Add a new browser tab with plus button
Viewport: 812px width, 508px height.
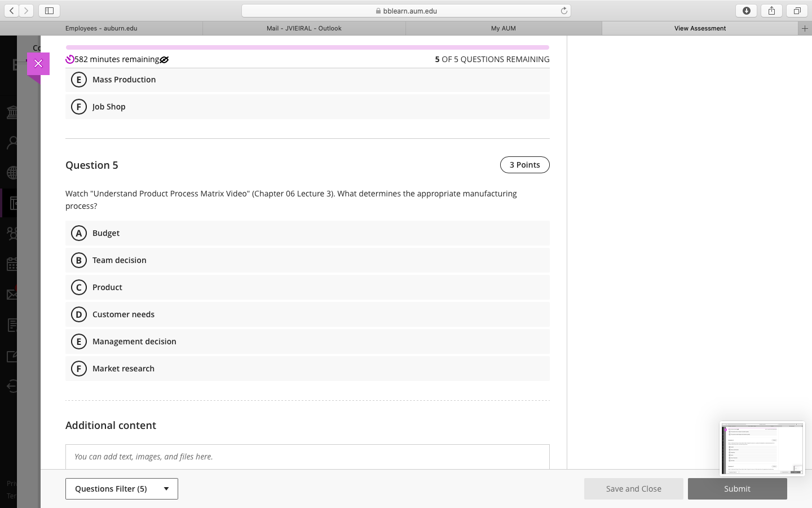coord(806,28)
